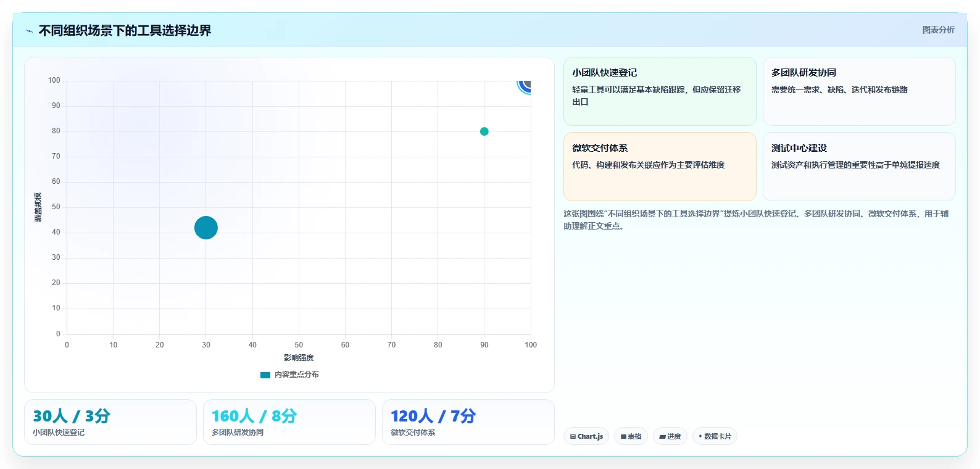Click the description 需要统一需求、缺陷、迭代和发布链路
Screen dimensions: 980x469
839,89
